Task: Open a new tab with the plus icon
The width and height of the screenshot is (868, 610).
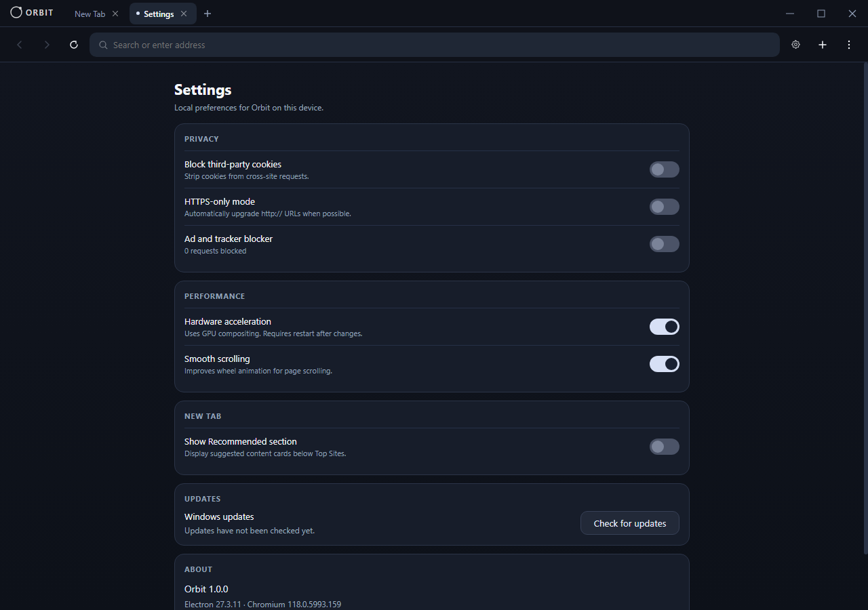Action: click(x=823, y=45)
